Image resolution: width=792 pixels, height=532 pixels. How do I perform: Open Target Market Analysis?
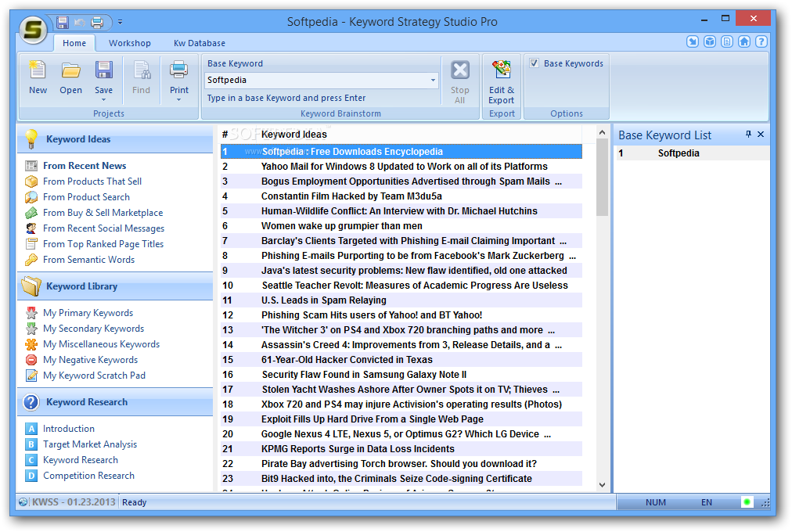(x=90, y=444)
